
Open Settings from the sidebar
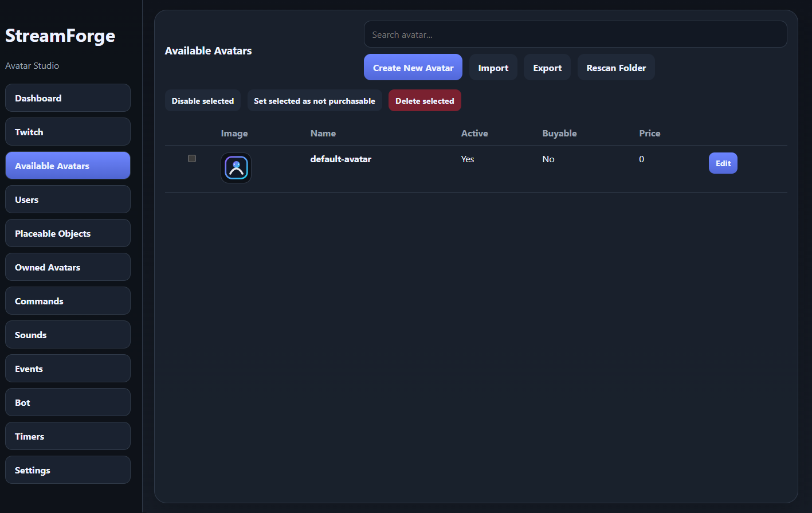tap(68, 470)
